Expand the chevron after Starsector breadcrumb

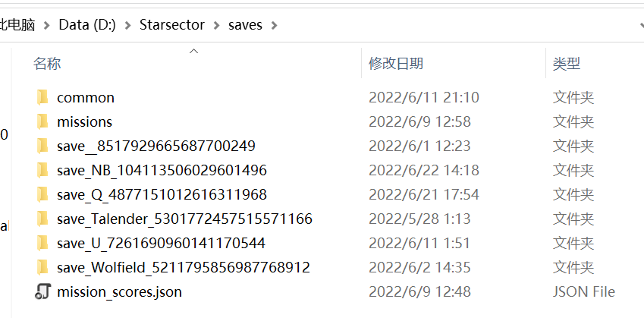point(217,25)
